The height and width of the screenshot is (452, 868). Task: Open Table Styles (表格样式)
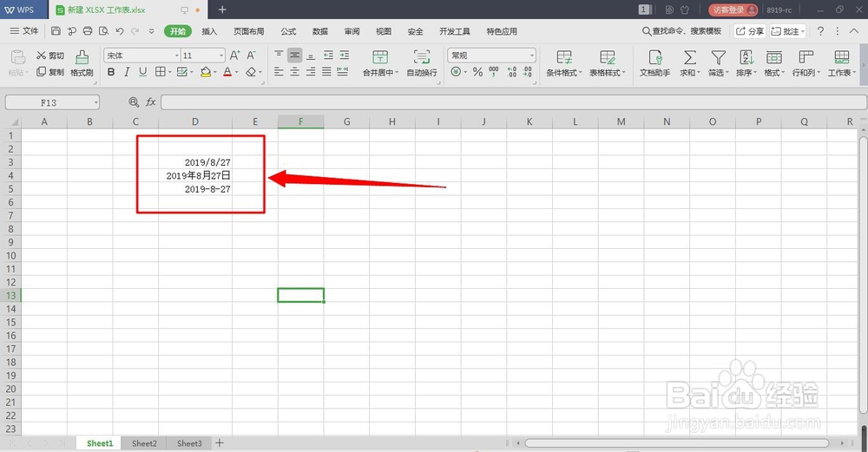[607, 63]
